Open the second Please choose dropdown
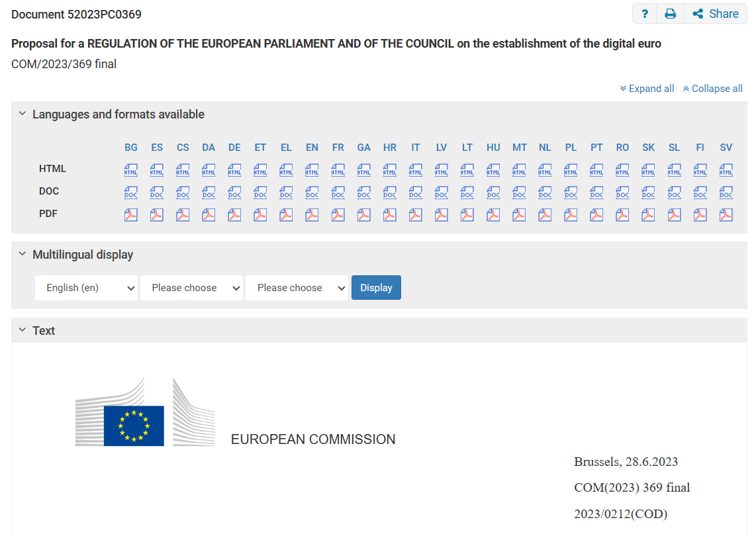 [191, 288]
